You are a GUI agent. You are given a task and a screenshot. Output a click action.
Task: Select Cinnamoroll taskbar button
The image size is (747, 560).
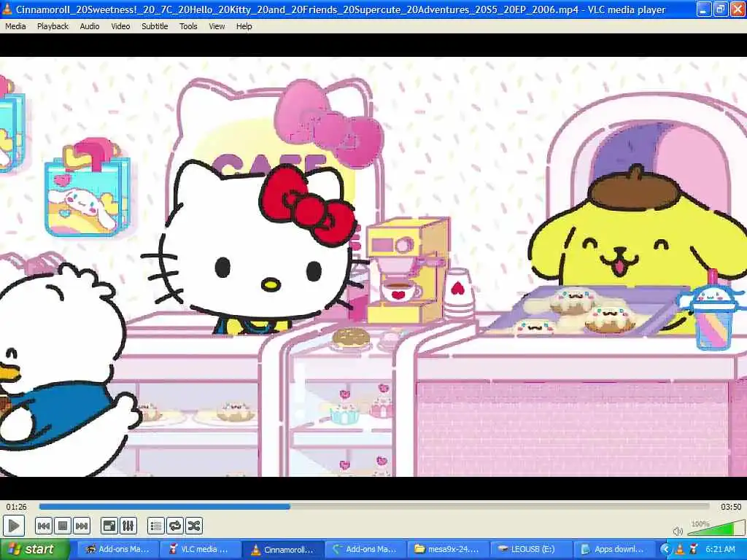point(282,550)
